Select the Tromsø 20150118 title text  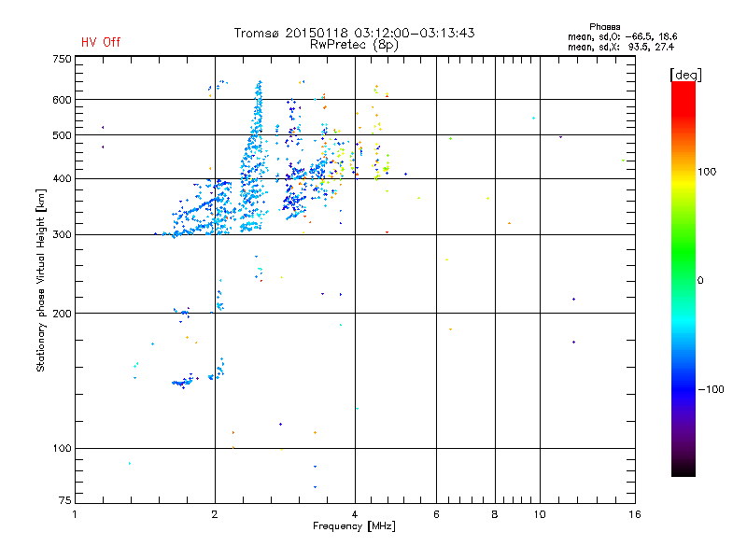point(354,33)
